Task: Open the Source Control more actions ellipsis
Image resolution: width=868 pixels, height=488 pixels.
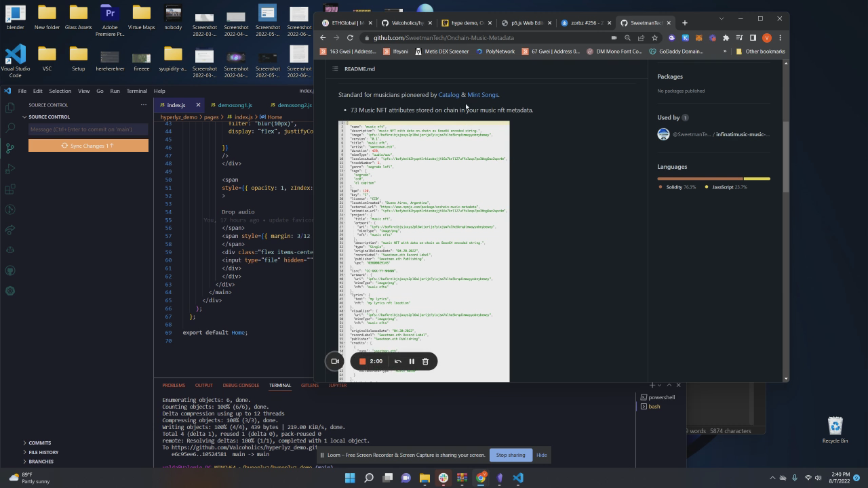Action: pyautogui.click(x=143, y=105)
